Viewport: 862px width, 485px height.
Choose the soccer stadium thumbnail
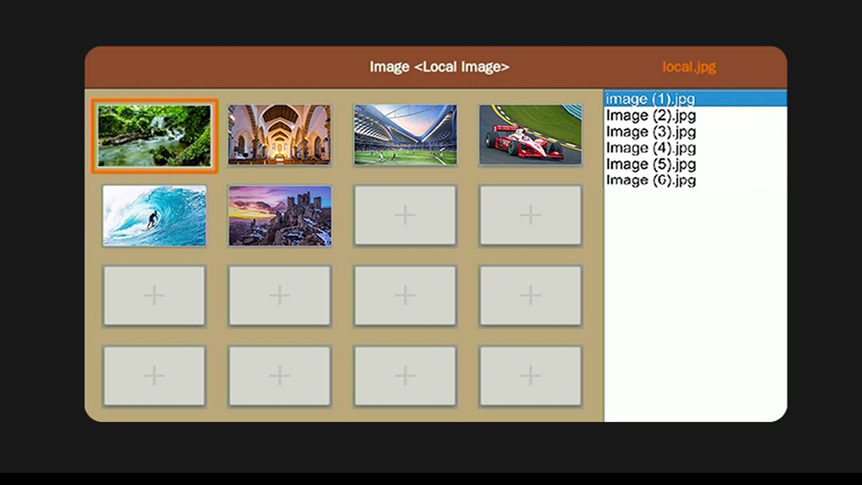tap(405, 135)
